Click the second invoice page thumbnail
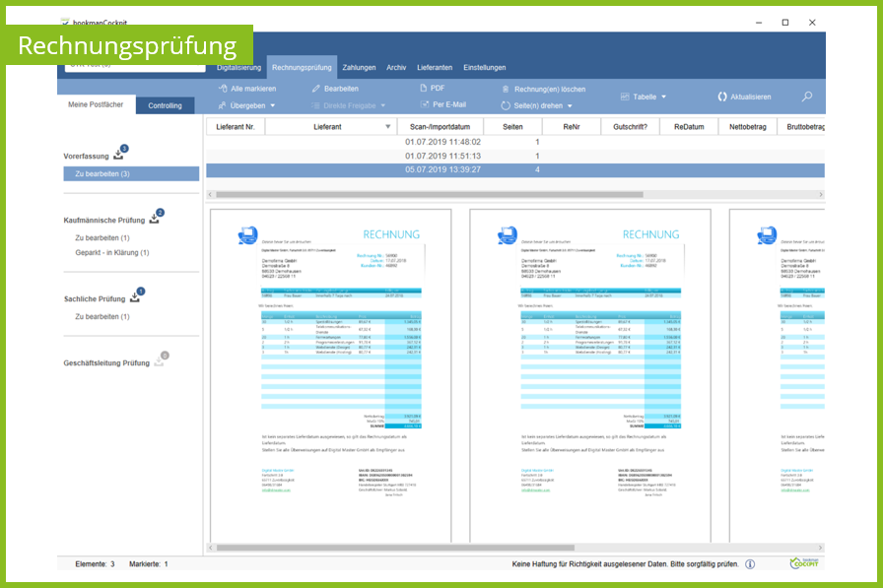The width and height of the screenshot is (883, 588). tap(590, 375)
